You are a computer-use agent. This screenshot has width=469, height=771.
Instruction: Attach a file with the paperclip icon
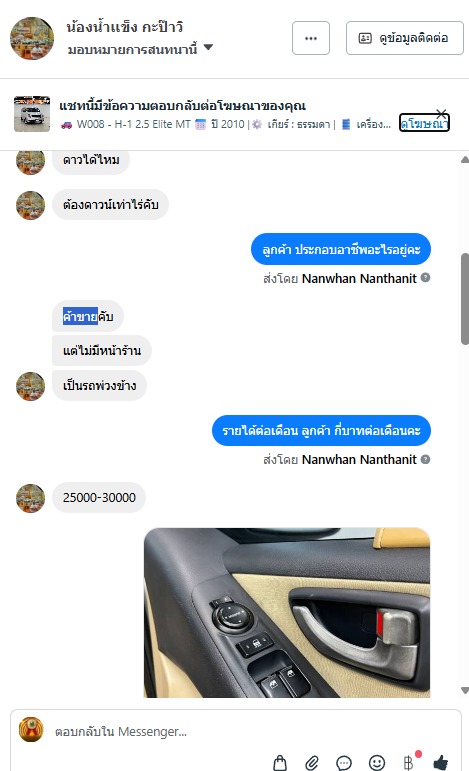point(312,762)
